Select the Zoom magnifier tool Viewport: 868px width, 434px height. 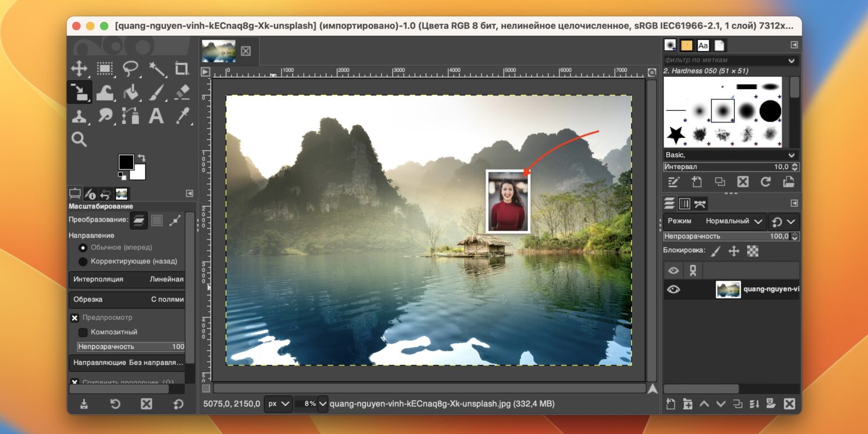tap(79, 139)
